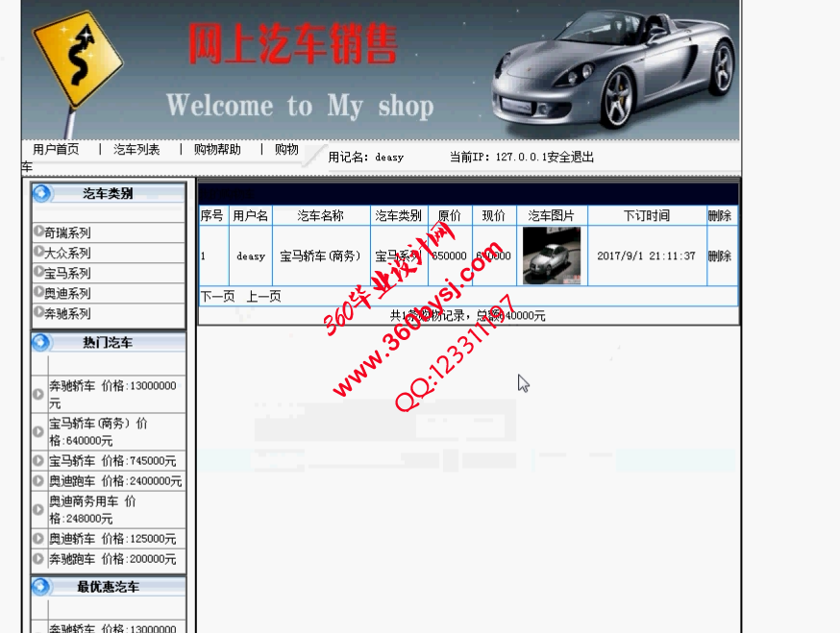The image size is (840, 633).
Task: Click the bullet icon beside 奔驰系列
Action: (x=38, y=311)
